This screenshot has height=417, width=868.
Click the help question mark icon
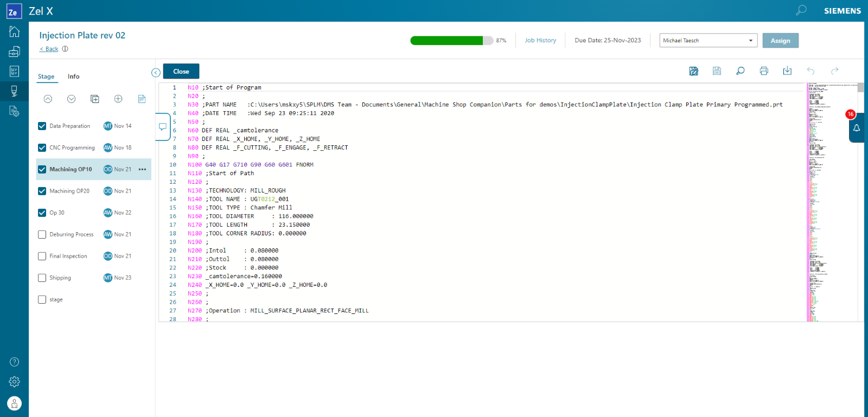point(14,362)
